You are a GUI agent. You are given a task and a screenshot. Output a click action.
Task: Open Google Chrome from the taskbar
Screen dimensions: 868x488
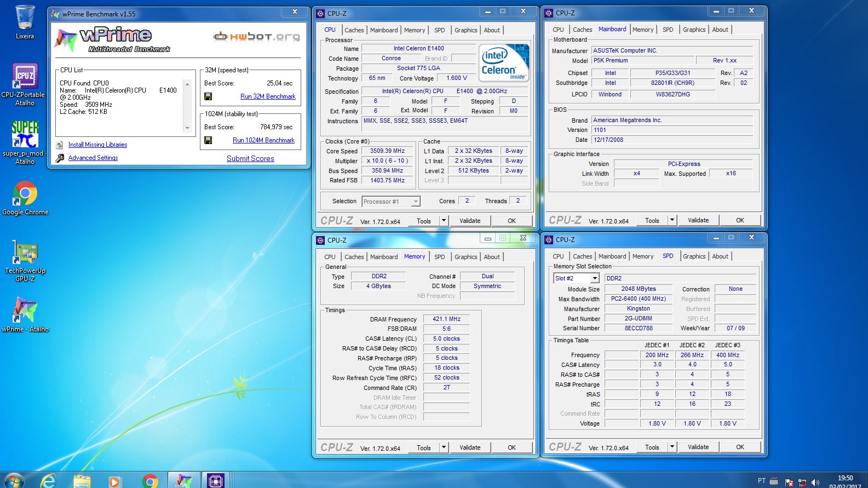149,481
